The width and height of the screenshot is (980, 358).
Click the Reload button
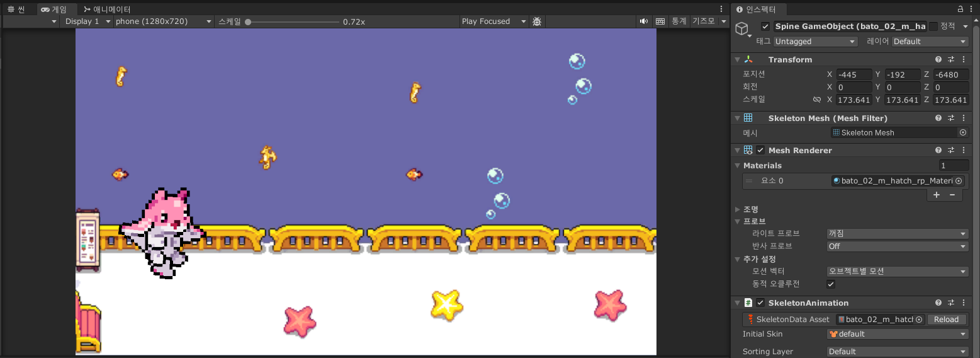tap(946, 320)
